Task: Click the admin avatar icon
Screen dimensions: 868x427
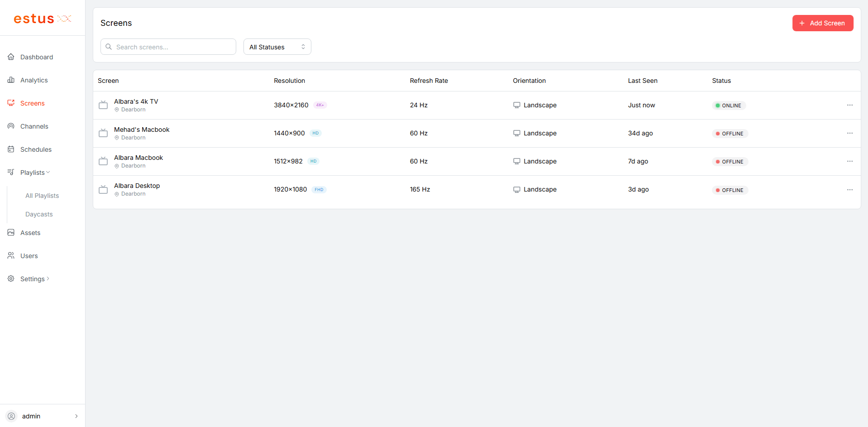Action: click(x=11, y=416)
